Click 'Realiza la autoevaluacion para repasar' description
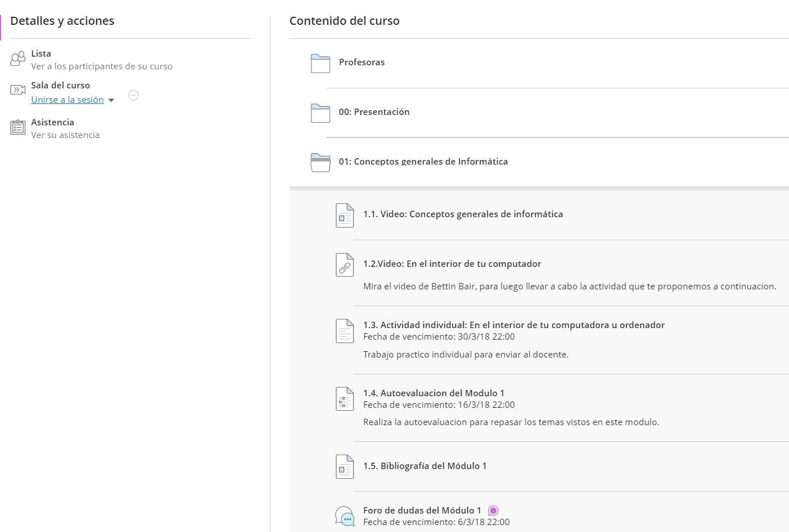 click(511, 422)
